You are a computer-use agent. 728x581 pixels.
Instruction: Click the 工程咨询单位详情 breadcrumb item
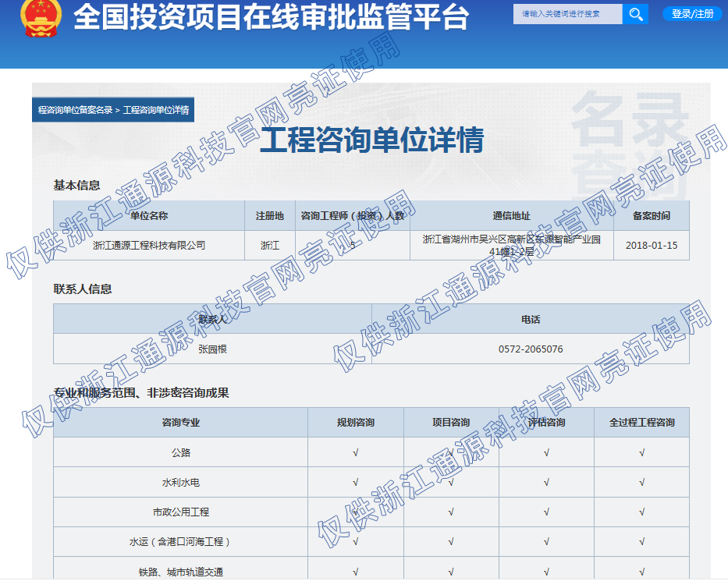[156, 110]
